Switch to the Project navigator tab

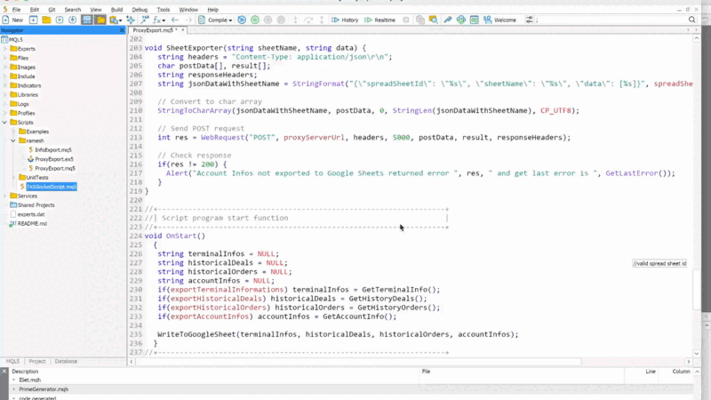[x=37, y=361]
